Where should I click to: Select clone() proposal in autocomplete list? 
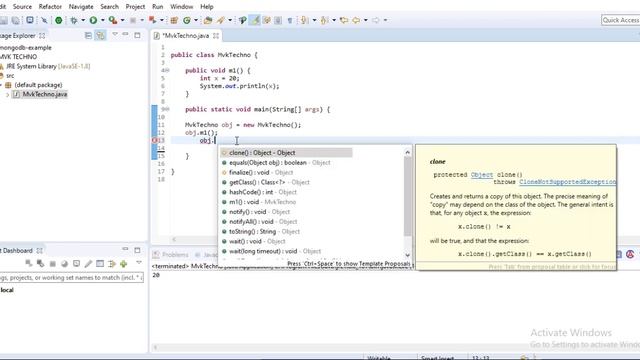[x=286, y=153]
